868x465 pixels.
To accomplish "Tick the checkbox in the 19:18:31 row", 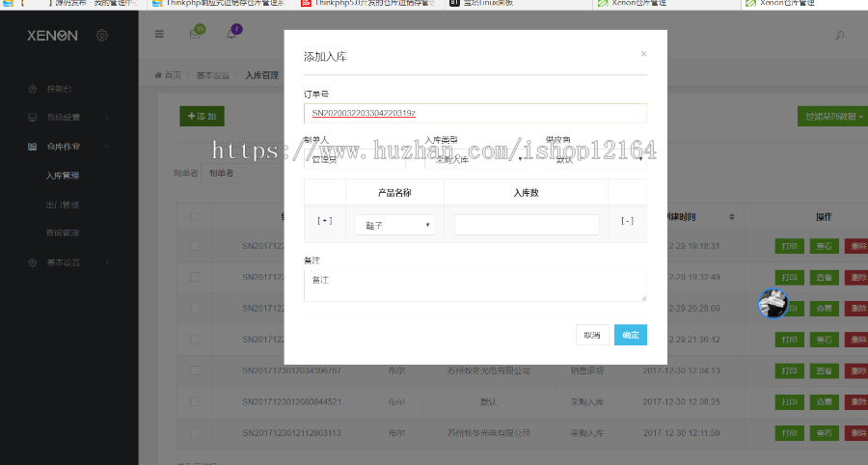I will click(195, 246).
